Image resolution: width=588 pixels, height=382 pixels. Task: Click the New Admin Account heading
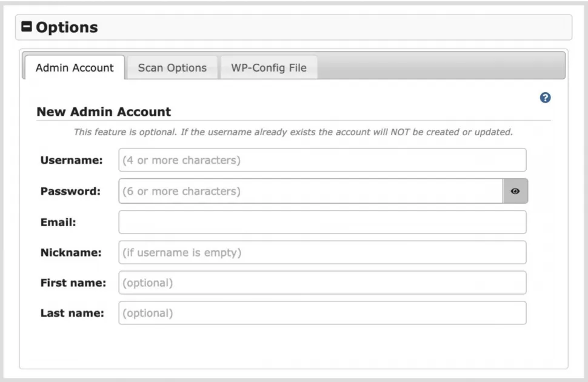point(104,112)
